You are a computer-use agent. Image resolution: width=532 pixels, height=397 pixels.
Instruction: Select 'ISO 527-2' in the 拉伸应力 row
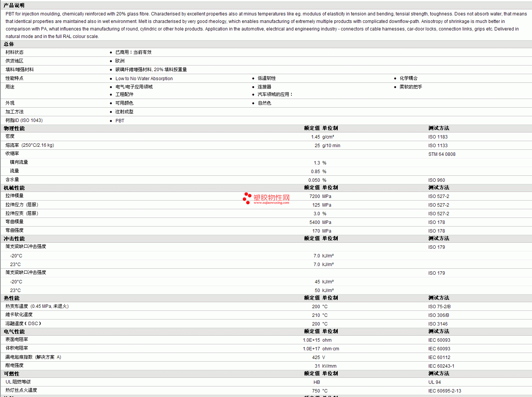click(439, 205)
